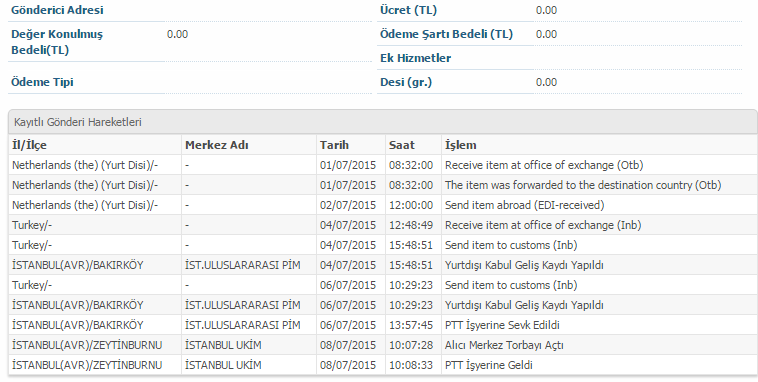The width and height of the screenshot is (758, 382).
Task: Click the Ödeme Şartı Bedeli (TL) label
Action: click(x=446, y=34)
